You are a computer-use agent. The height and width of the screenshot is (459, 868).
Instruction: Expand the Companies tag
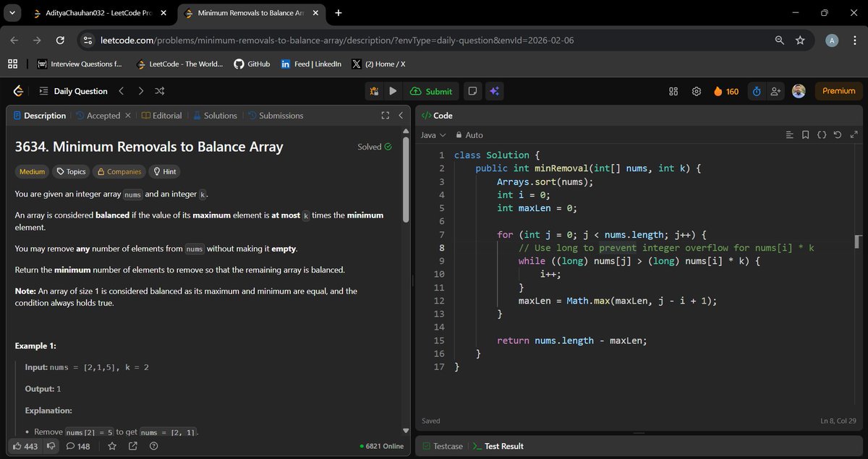[119, 172]
